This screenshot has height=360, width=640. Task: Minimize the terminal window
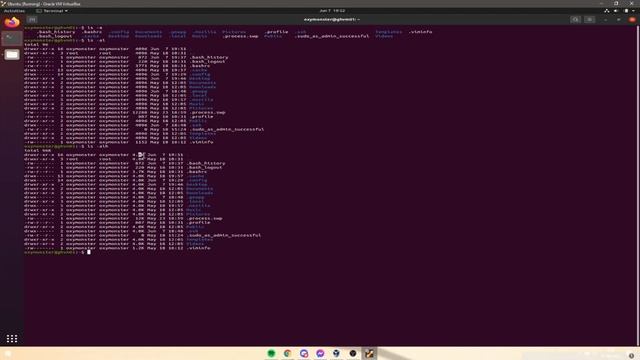point(605,20)
